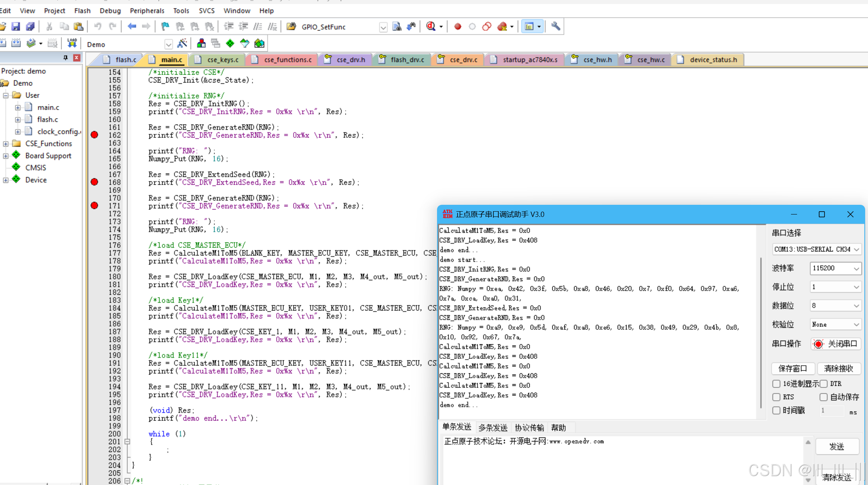Click the Insert Breakpoint red dot icon
868x485 pixels.
click(457, 27)
